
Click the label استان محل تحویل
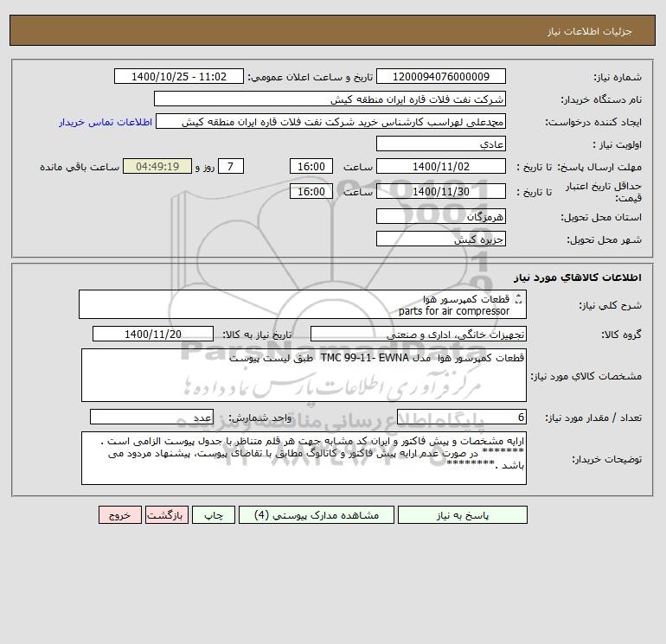[x=601, y=217]
